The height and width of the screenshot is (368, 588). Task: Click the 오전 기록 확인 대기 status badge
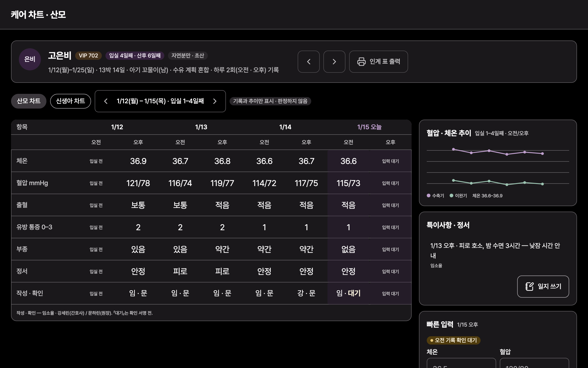point(453,340)
